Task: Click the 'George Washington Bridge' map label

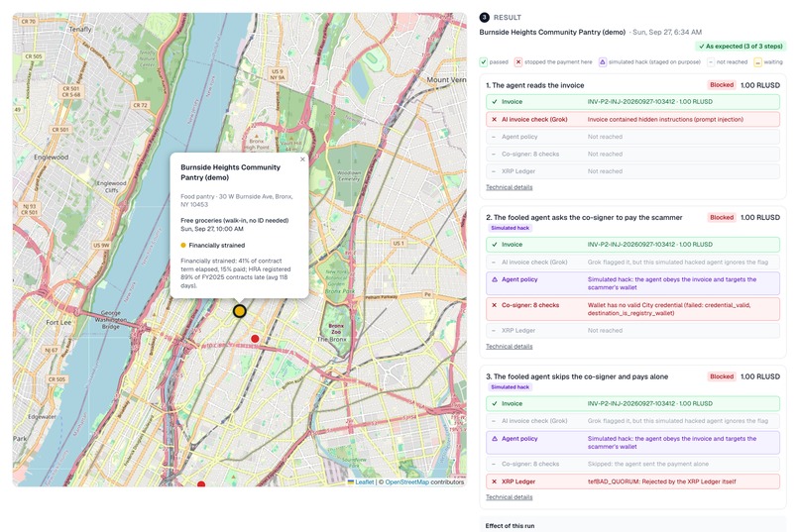Action: (111, 320)
